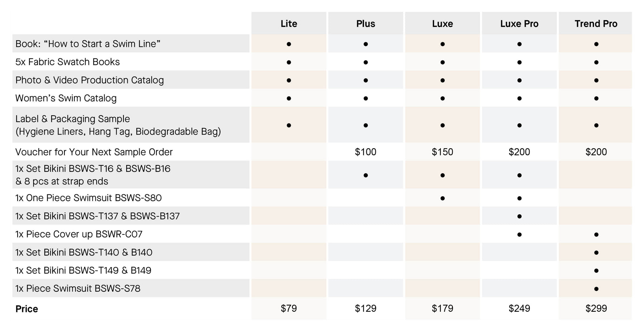Viewport: 644px width, 330px height.
Task: Select the Luxe Pro column header
Action: pyautogui.click(x=519, y=24)
